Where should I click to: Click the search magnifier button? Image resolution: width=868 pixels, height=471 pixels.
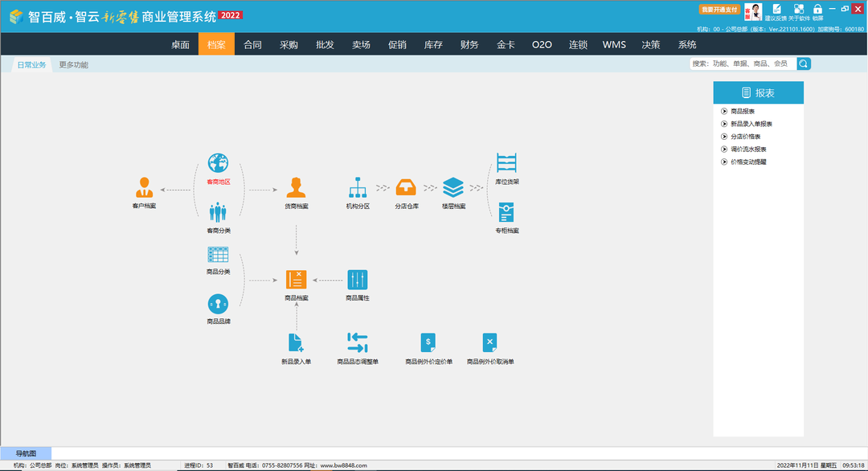[804, 63]
